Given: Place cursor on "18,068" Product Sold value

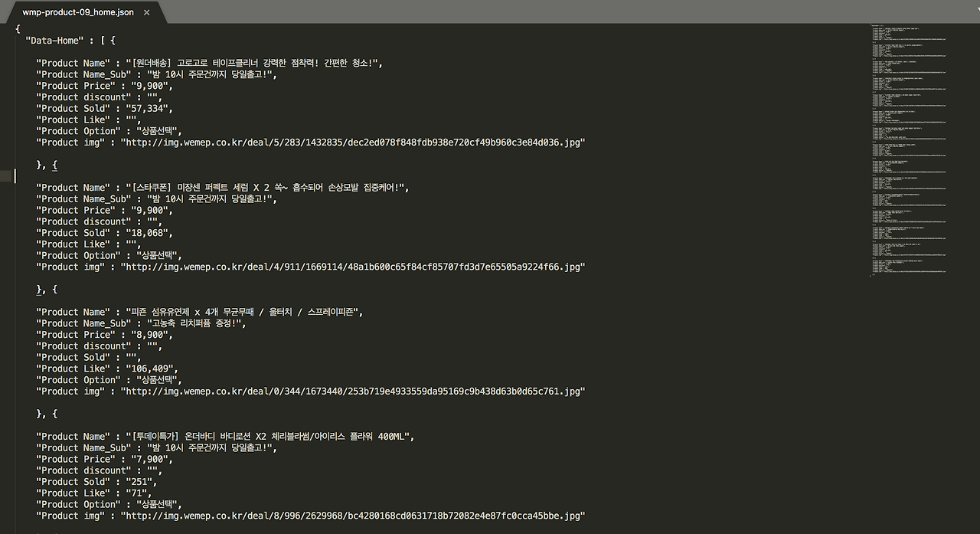Looking at the screenshot, I should [149, 233].
